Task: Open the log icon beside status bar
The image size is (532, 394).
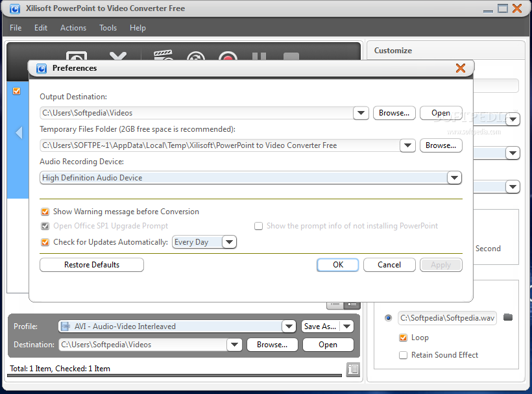Action: coord(353,369)
